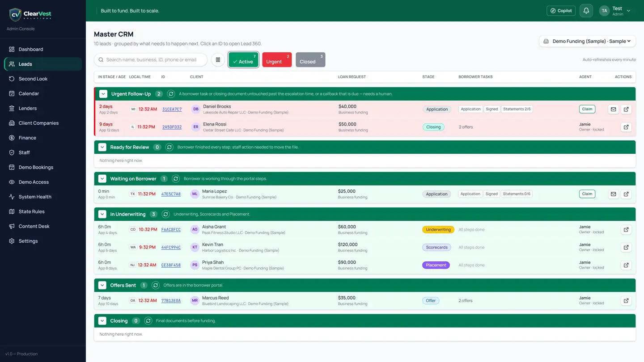This screenshot has height=362, width=644.
Task: Go to Dashboard in the sidebar
Action: pos(43,49)
